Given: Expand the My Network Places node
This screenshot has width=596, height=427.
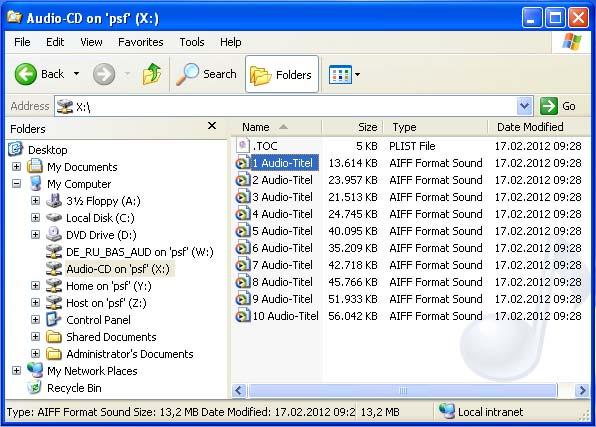Looking at the screenshot, I should pos(16,371).
